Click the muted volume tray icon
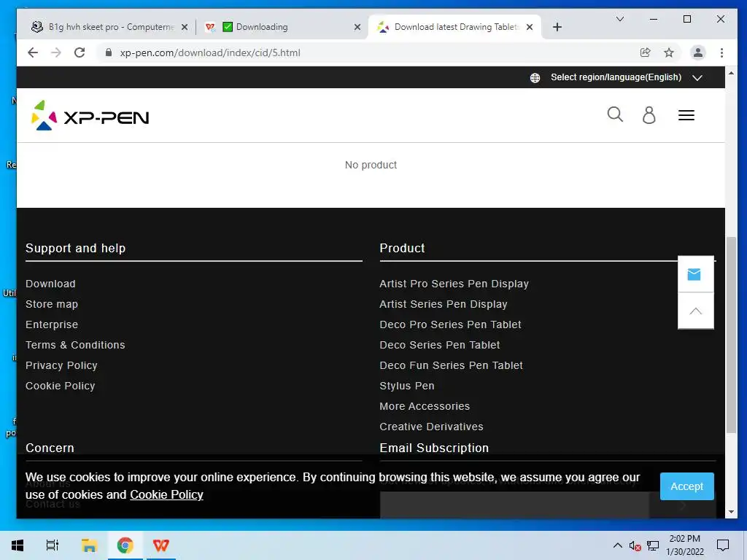Image resolution: width=747 pixels, height=560 pixels. (635, 545)
